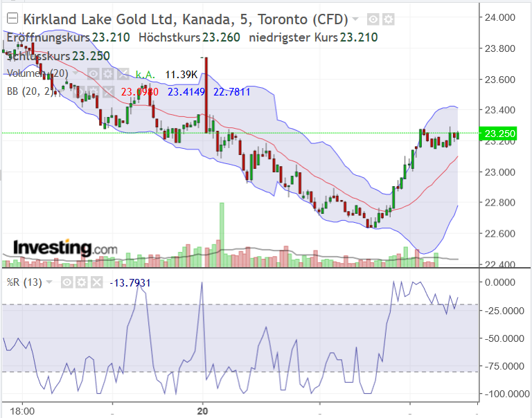Image resolution: width=532 pixels, height=418 pixels.
Task: Click the tallest green volume bar
Action: [x=222, y=235]
